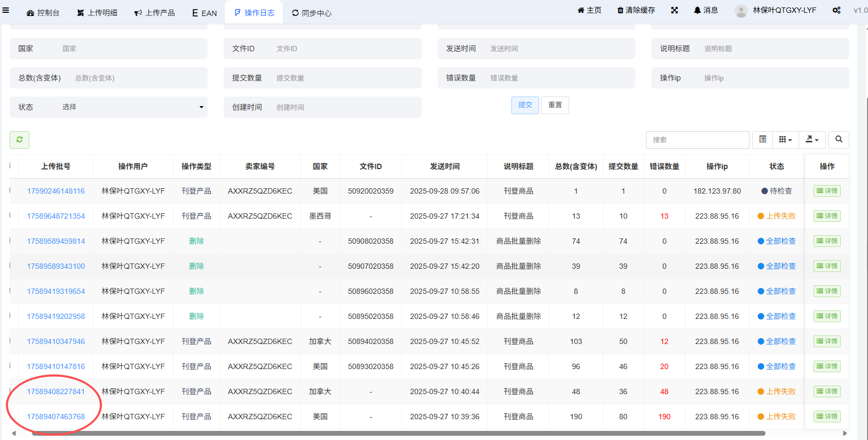Viewport: 868px width, 440px height.
Task: Toggle the table card view icon
Action: (x=762, y=140)
